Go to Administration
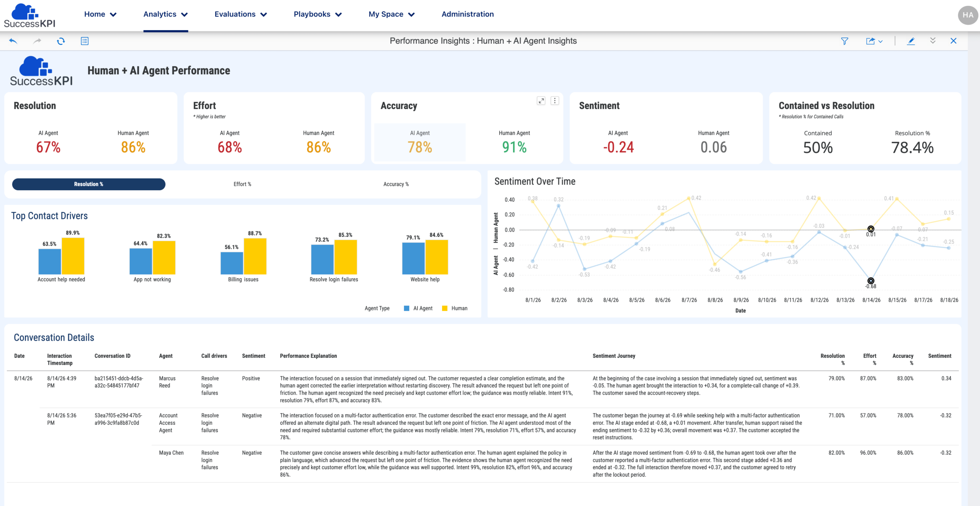Screen dimensions: 980x506 point(468,14)
